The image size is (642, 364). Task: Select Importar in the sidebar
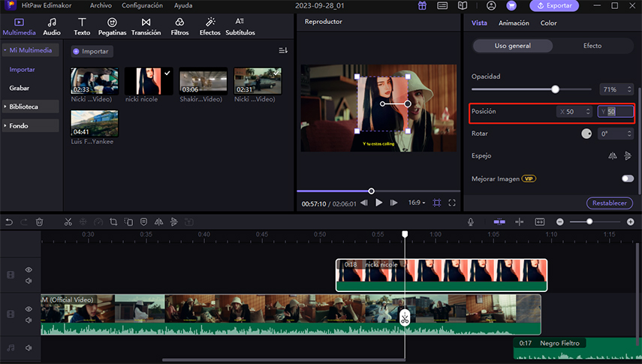[22, 70]
